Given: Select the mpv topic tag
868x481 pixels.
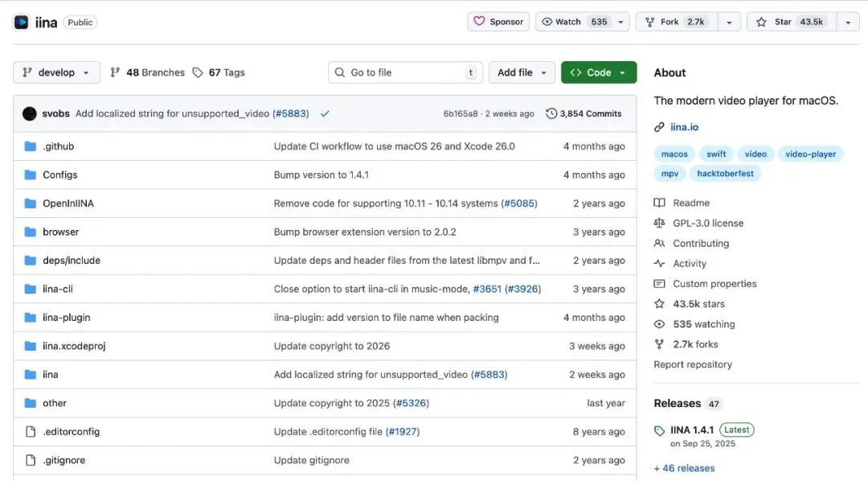Looking at the screenshot, I should point(669,174).
